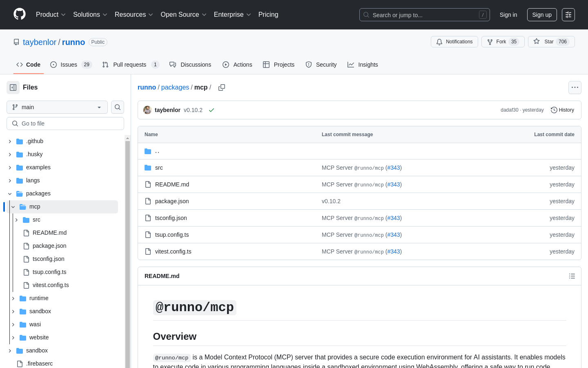Image resolution: width=588 pixels, height=368 pixels.
Task: Click the Sign up button
Action: point(542,15)
